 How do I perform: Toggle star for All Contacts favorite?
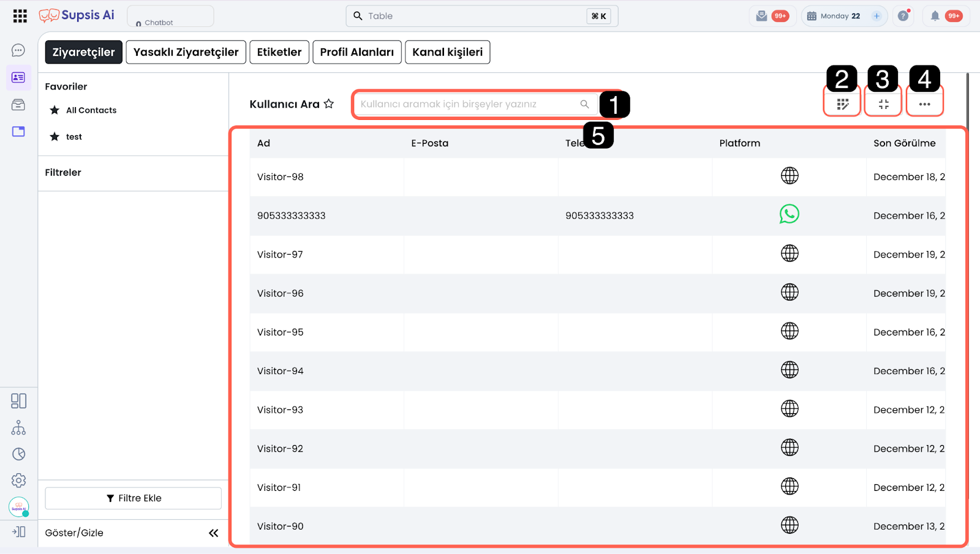(55, 110)
